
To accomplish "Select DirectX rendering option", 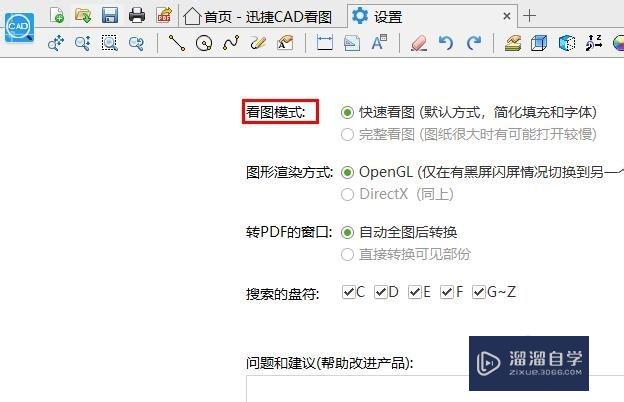I will pyautogui.click(x=347, y=194).
